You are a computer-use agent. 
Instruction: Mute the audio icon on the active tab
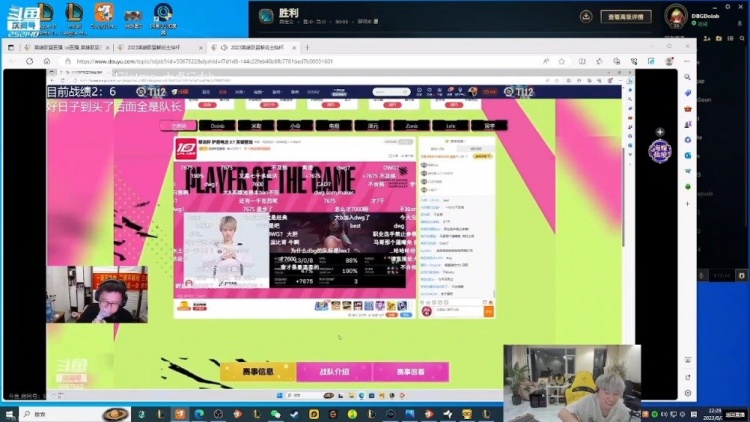(x=224, y=47)
